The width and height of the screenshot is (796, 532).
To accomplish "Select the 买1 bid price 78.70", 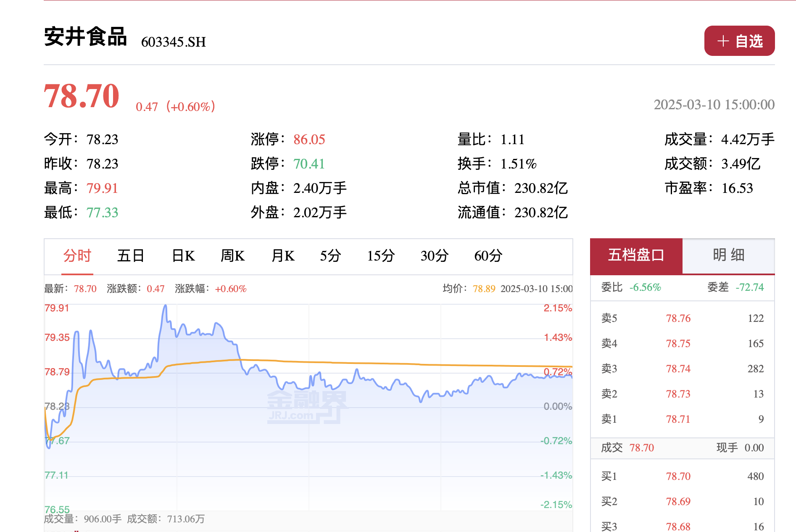I will (x=678, y=476).
